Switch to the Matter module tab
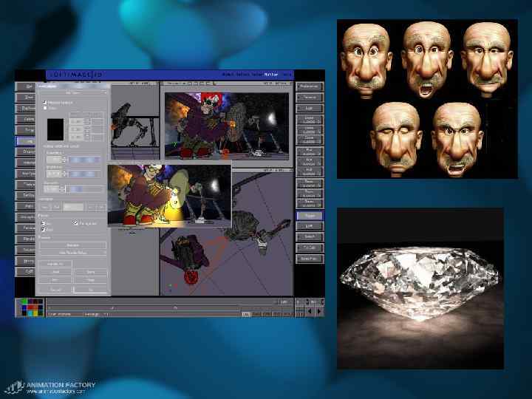 270,75
